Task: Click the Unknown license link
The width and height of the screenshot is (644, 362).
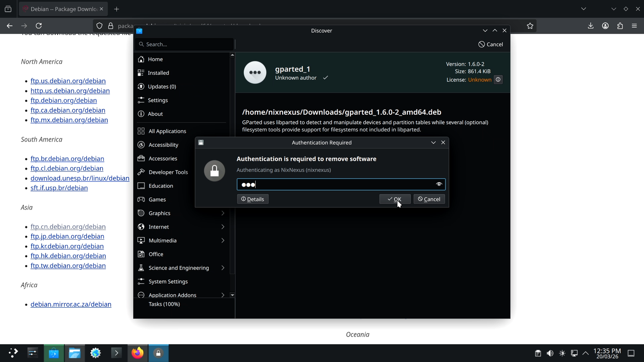Action: 479,80
